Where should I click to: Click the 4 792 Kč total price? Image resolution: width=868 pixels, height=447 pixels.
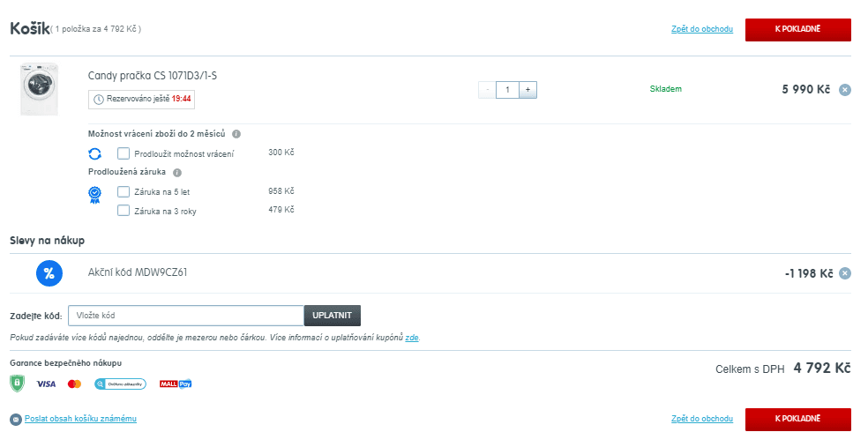pos(822,369)
